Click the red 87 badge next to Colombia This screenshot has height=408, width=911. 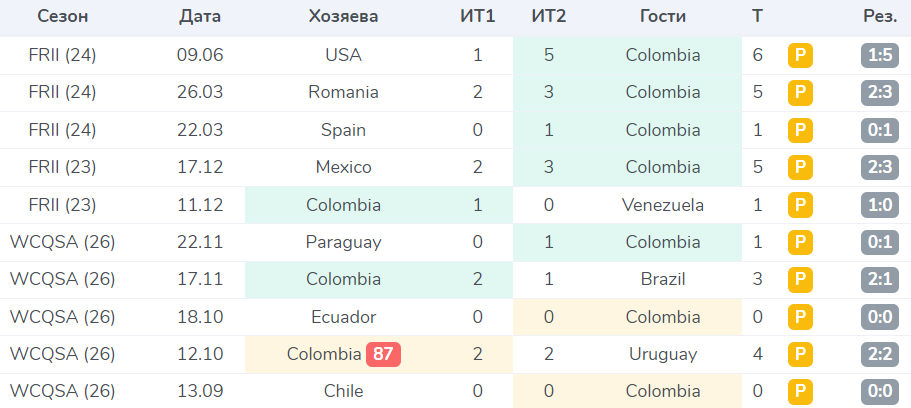[383, 354]
